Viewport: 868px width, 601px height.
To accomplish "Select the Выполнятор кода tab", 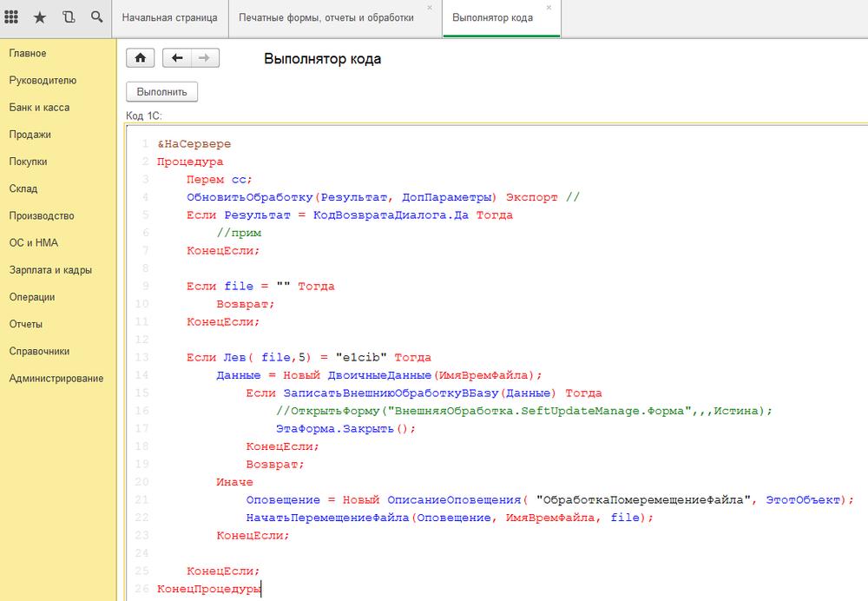I will (493, 17).
